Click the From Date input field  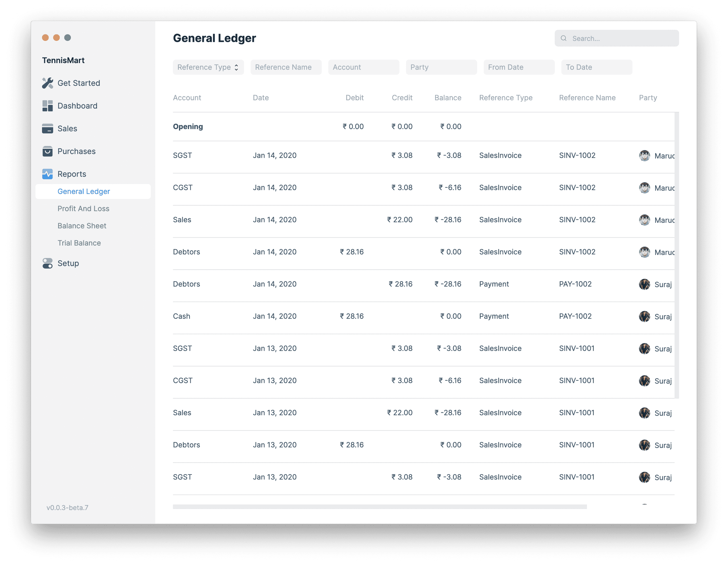(519, 67)
